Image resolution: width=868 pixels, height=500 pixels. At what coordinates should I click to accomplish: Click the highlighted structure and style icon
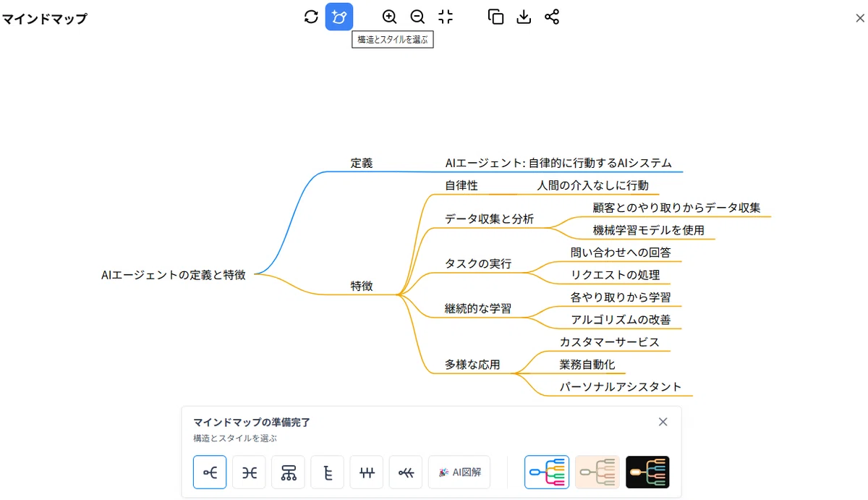tap(339, 17)
